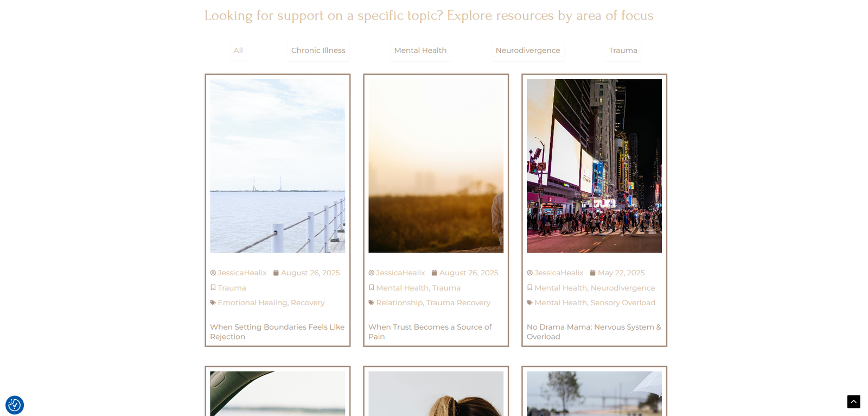Switch to the Mental Health filter
Image resolution: width=868 pixels, height=416 pixels.
pos(420,51)
